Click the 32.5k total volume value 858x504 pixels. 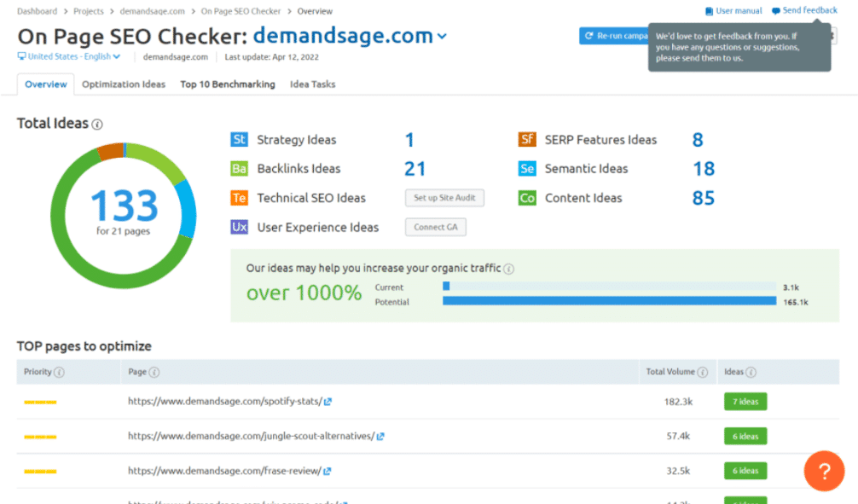tap(679, 471)
